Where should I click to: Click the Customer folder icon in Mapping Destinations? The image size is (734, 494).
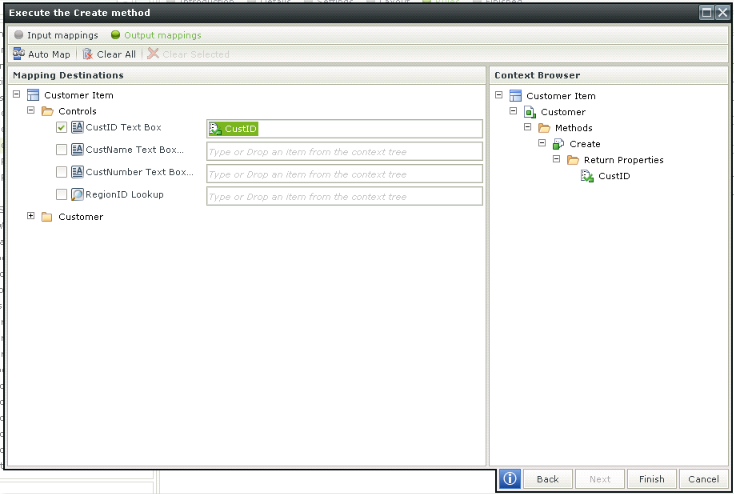tap(47, 217)
